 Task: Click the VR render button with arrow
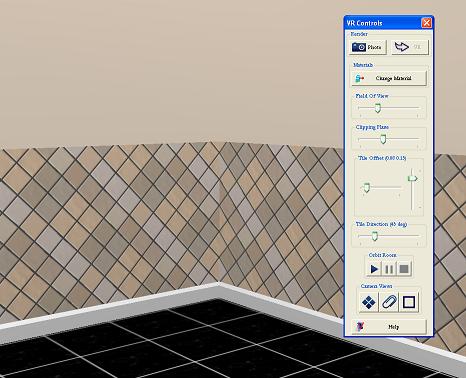point(409,47)
